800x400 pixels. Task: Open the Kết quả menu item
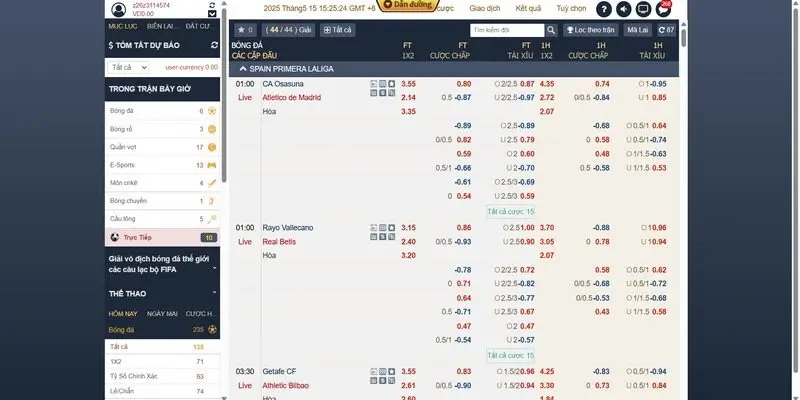coord(528,8)
